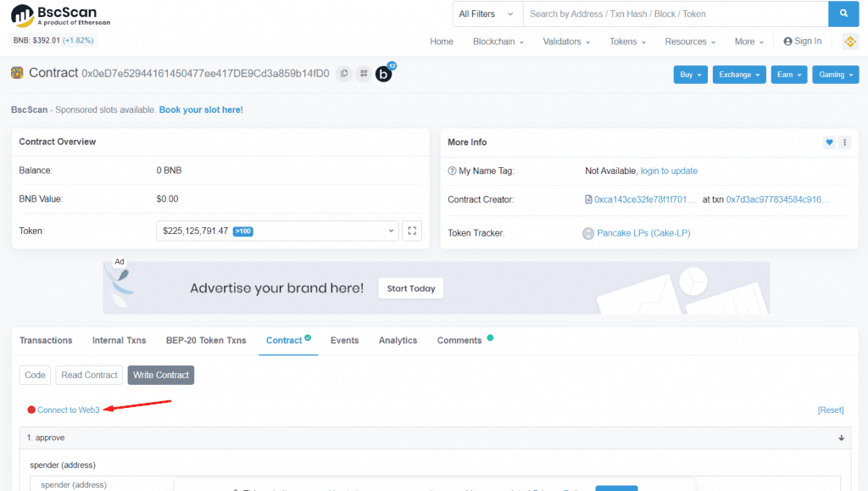The width and height of the screenshot is (868, 491).
Task: Open the black b badge icon
Action: [384, 74]
